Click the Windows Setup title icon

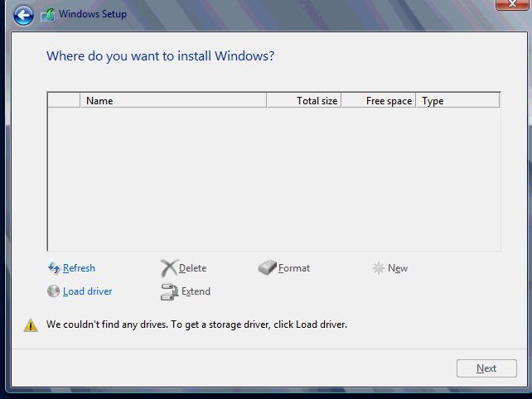point(48,15)
